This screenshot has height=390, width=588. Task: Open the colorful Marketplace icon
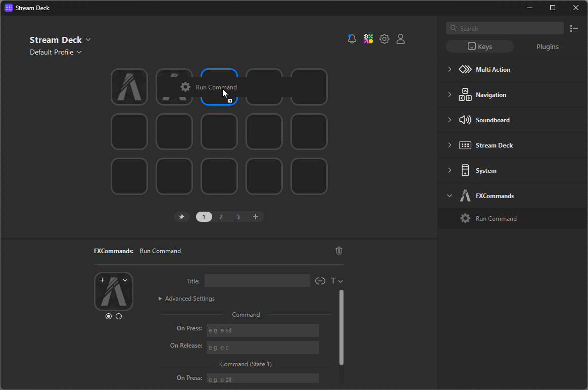point(368,39)
